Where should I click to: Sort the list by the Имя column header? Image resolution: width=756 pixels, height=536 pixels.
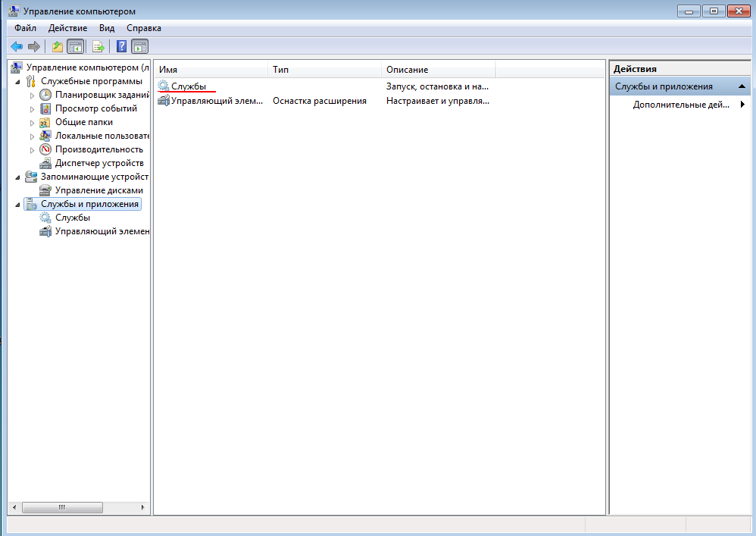pyautogui.click(x=210, y=70)
